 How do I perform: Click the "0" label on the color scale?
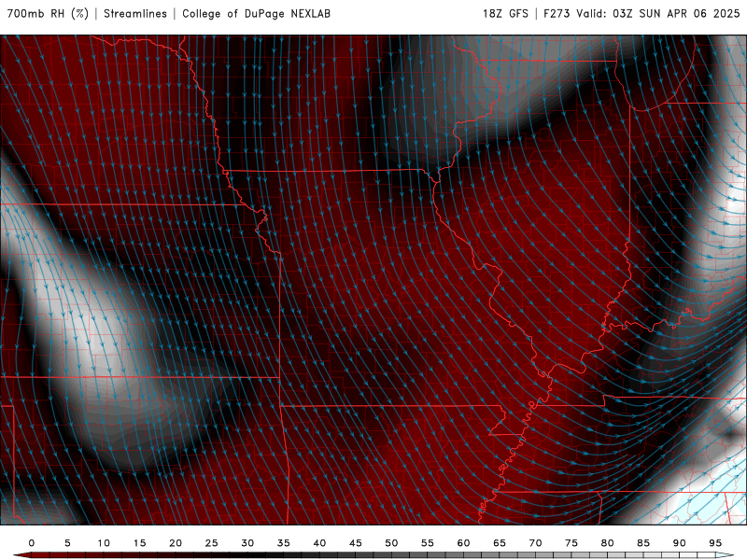point(32,543)
